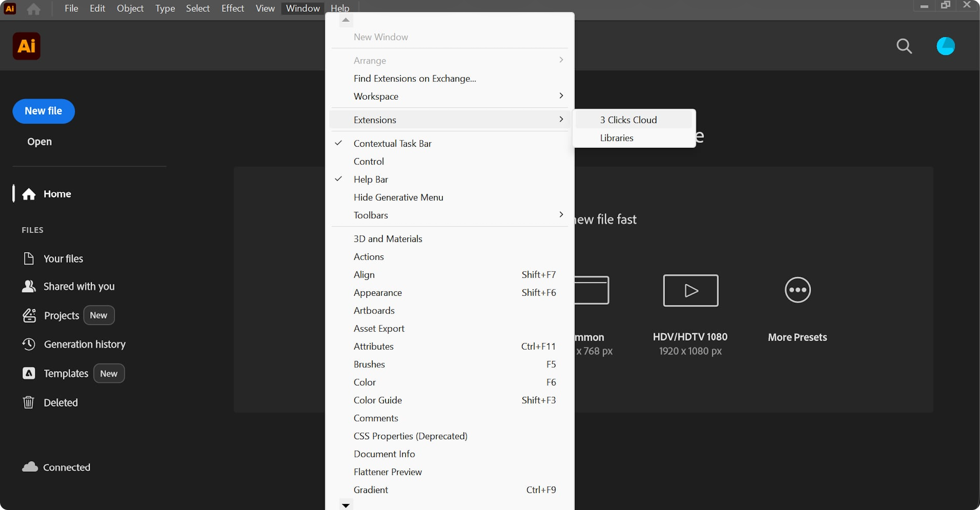Click the search magnifier icon

(904, 46)
